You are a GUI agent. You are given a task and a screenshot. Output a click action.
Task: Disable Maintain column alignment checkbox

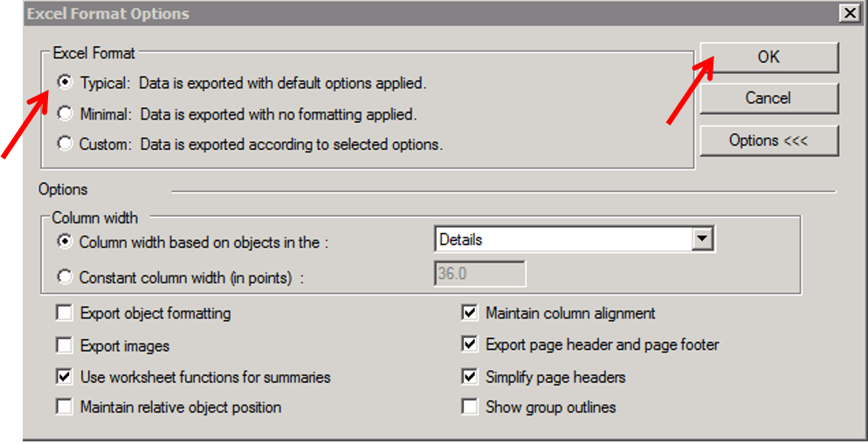click(x=470, y=313)
